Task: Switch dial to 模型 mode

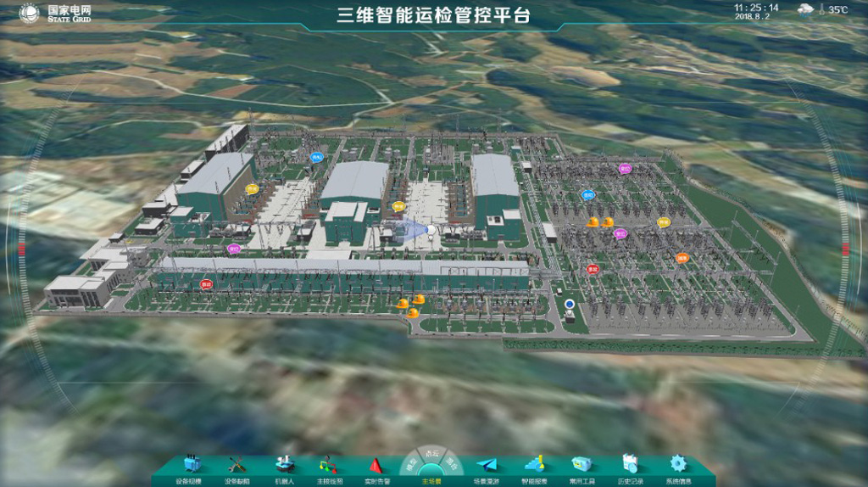Action: [x=411, y=466]
